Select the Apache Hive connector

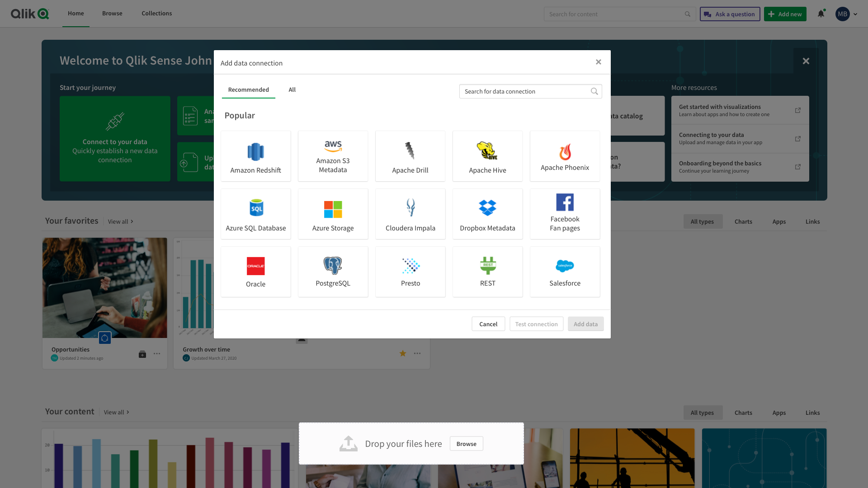tap(487, 156)
